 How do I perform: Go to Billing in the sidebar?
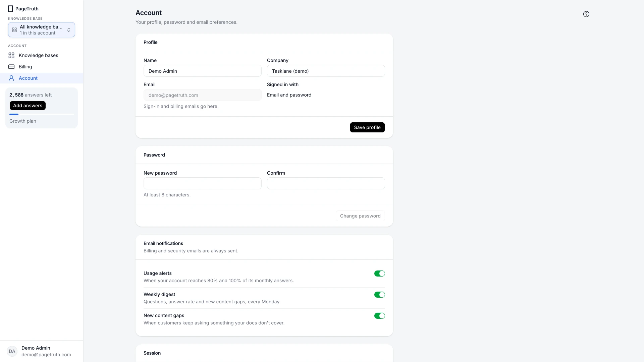[x=42, y=67]
